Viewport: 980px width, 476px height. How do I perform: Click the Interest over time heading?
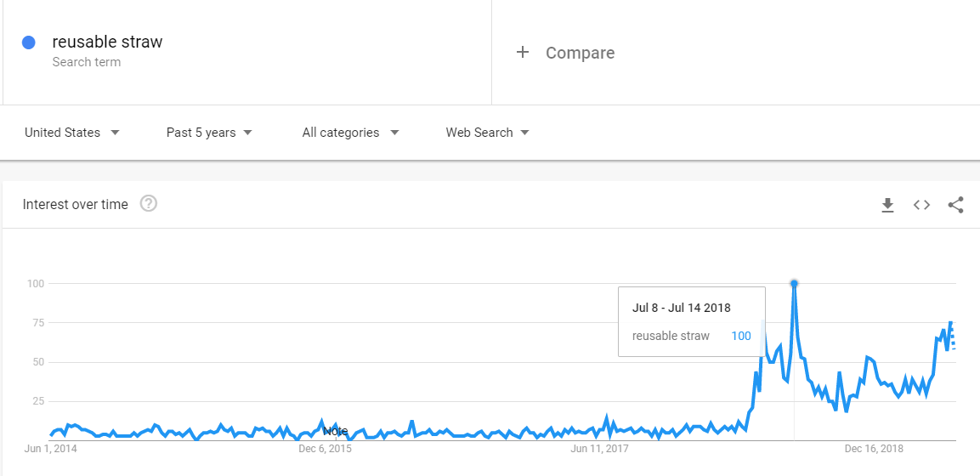(x=76, y=205)
